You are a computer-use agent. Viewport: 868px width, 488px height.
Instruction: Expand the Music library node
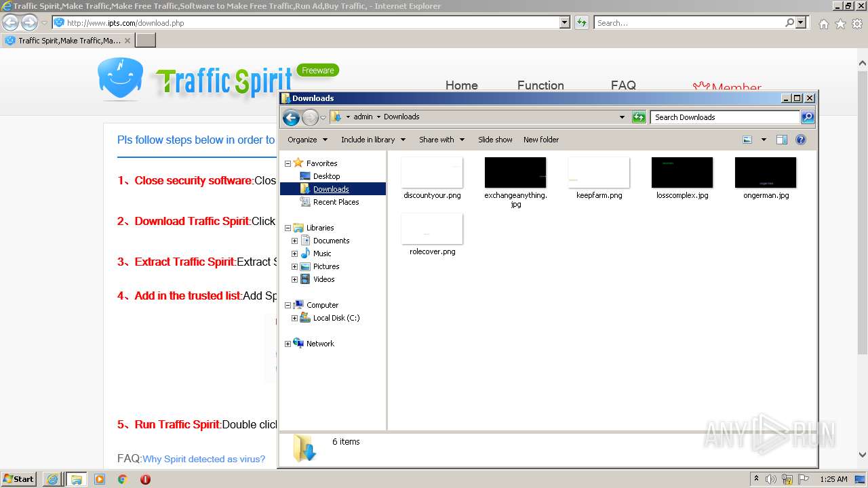click(x=294, y=253)
